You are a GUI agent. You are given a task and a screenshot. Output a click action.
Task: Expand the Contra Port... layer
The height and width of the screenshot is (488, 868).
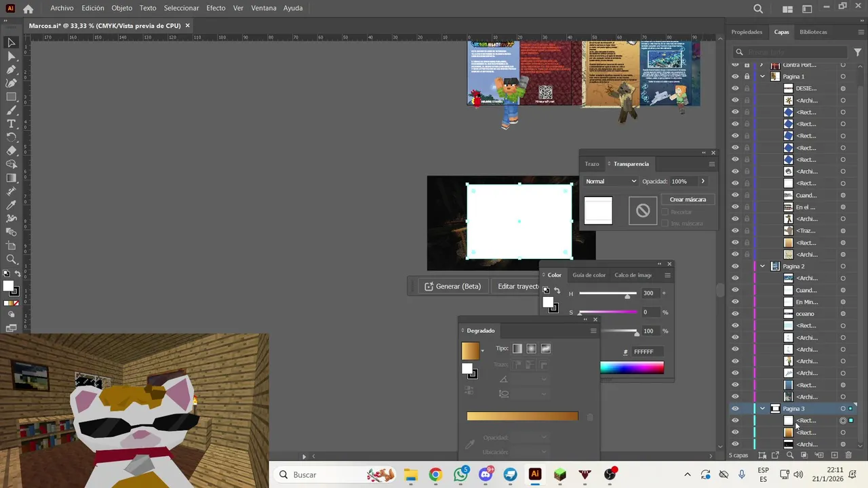[x=762, y=65]
